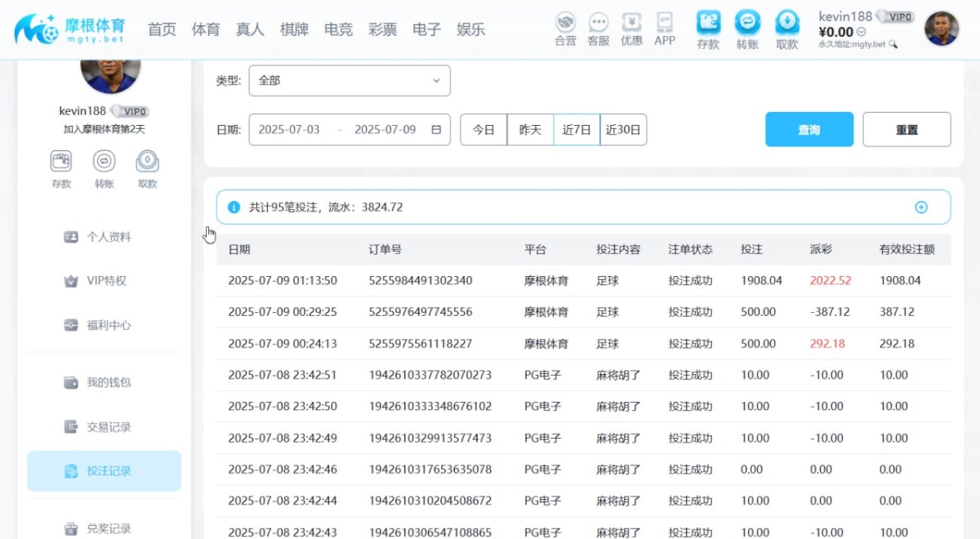Viewport: 980px width, 539px height.
Task: Switch to the 昨天 date filter
Action: [530, 129]
